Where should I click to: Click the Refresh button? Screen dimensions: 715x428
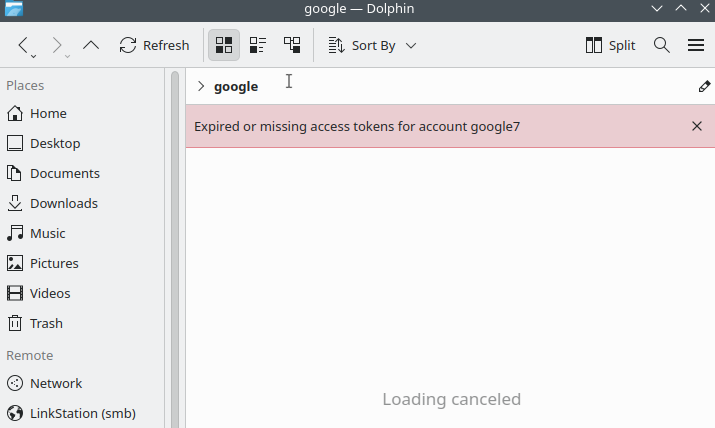154,45
